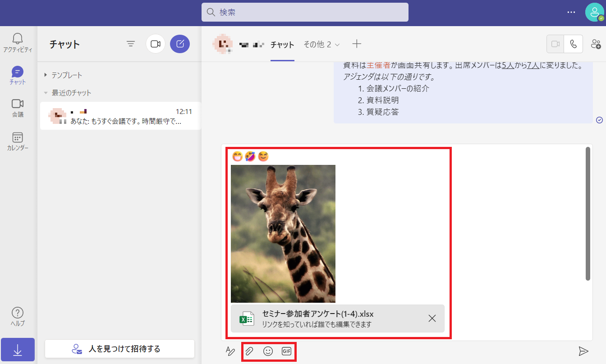
Task: Open the Calendar view in sidebar
Action: 18,141
